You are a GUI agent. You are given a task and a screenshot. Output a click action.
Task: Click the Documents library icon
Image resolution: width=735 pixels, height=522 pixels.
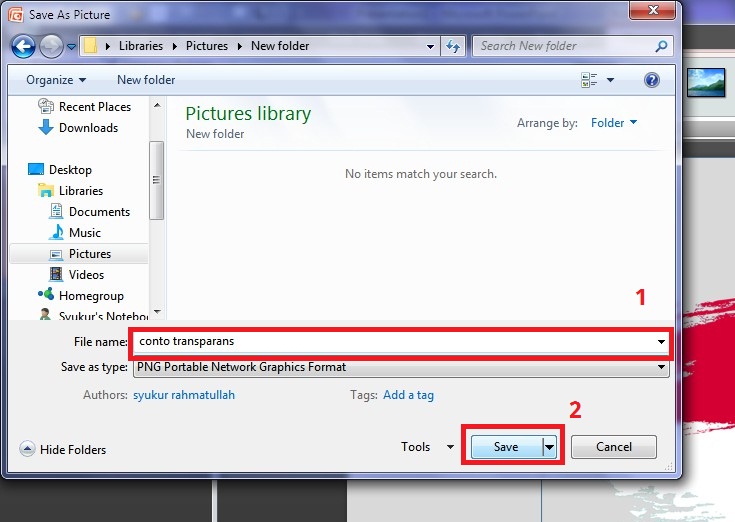point(56,211)
